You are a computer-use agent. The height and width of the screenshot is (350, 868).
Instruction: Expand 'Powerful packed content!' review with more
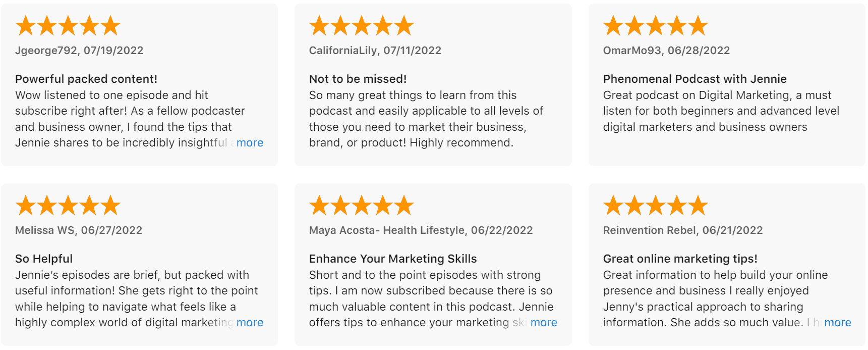point(250,143)
